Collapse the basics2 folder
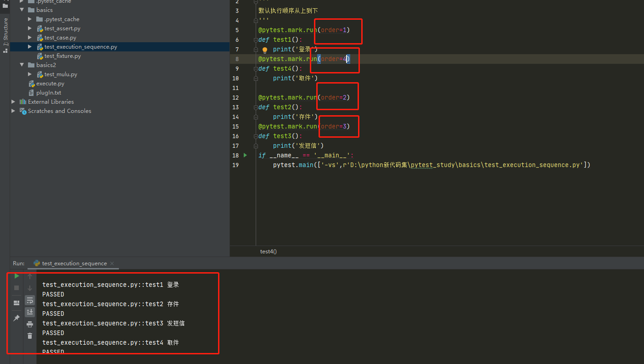 pos(22,65)
